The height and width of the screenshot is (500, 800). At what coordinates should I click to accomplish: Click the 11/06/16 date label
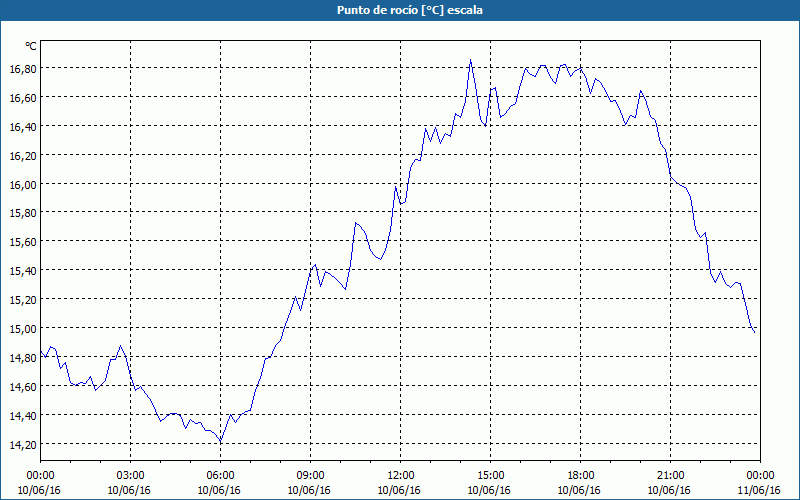(759, 490)
